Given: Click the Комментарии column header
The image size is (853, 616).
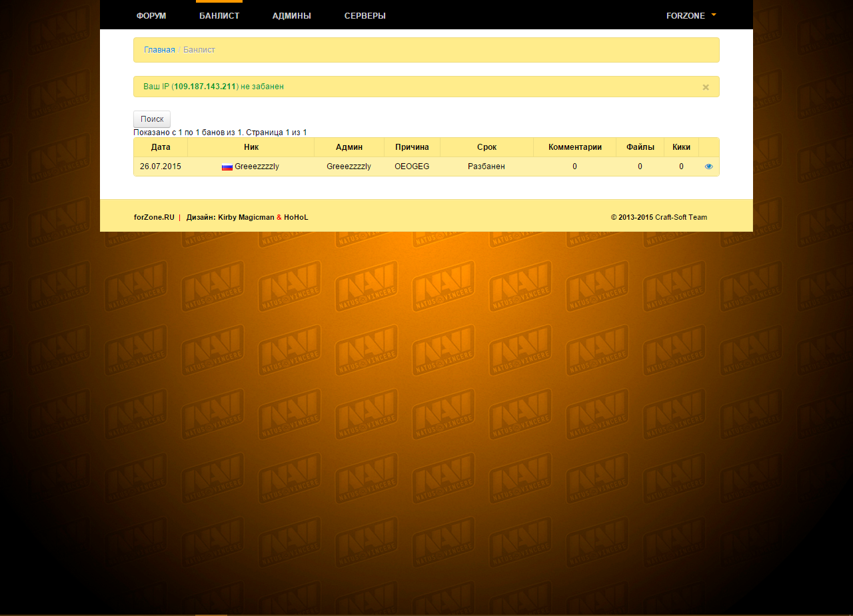Looking at the screenshot, I should tap(575, 147).
